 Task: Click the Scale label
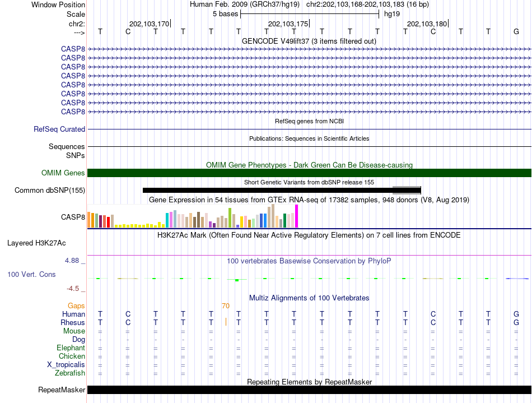(76, 14)
